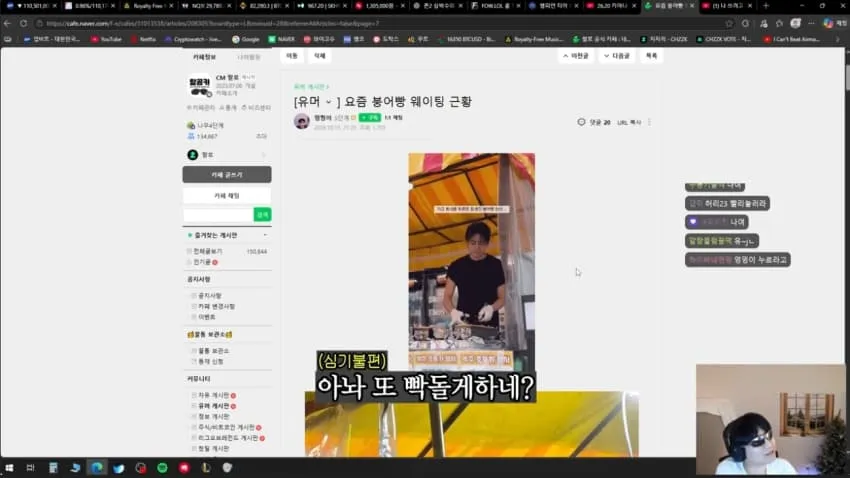The height and width of the screenshot is (478, 850).
Task: Open the green Spotify icon in the taskbar
Action: [x=162, y=468]
